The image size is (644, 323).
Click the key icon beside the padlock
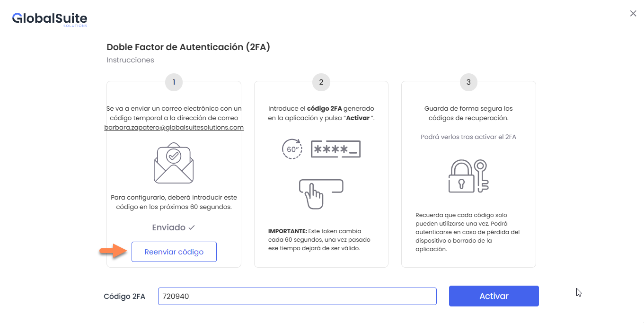pos(482,176)
